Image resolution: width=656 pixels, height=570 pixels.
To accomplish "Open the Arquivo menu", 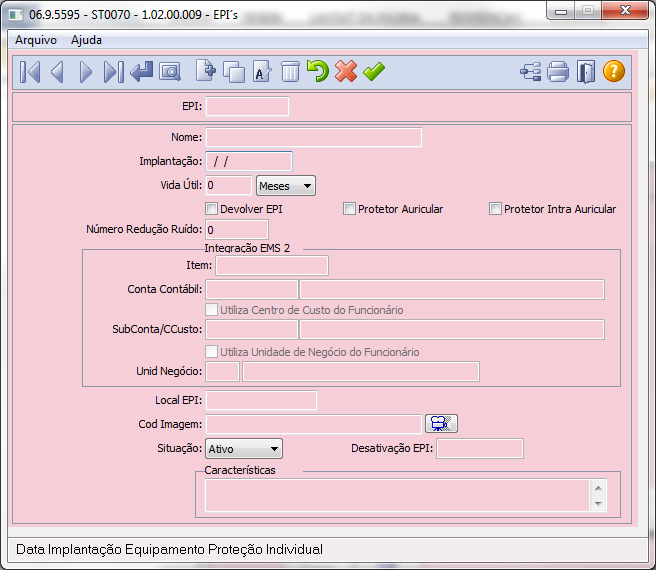I will pyautogui.click(x=36, y=40).
